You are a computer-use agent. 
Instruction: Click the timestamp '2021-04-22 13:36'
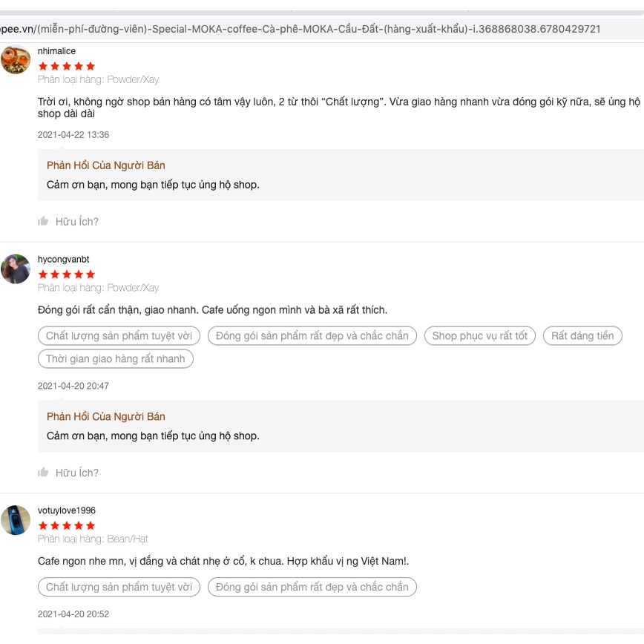(x=73, y=135)
